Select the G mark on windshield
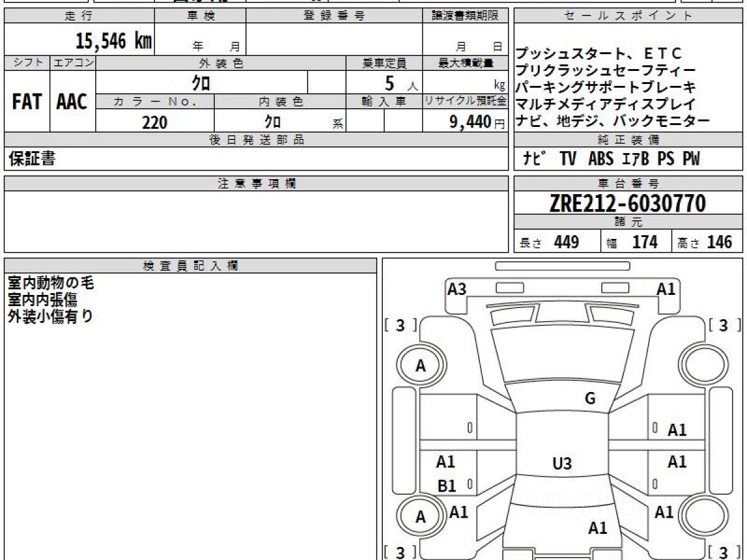 tap(590, 399)
